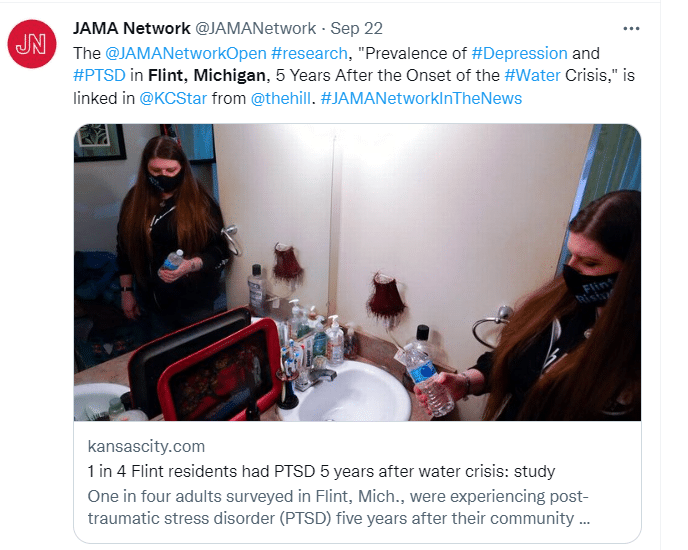Open the '1 in 4 Flint residents' headline
This screenshot has width=688, height=550.
[321, 471]
